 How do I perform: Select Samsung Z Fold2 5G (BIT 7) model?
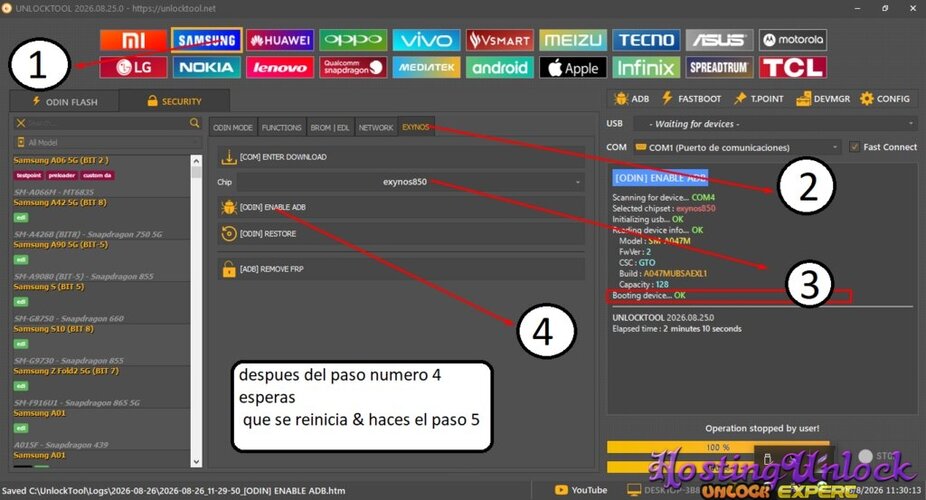(66, 371)
